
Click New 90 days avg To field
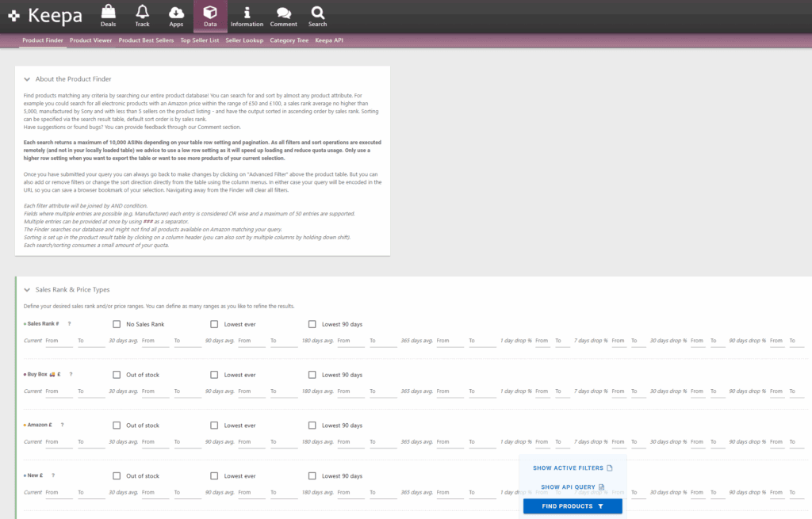coord(284,493)
